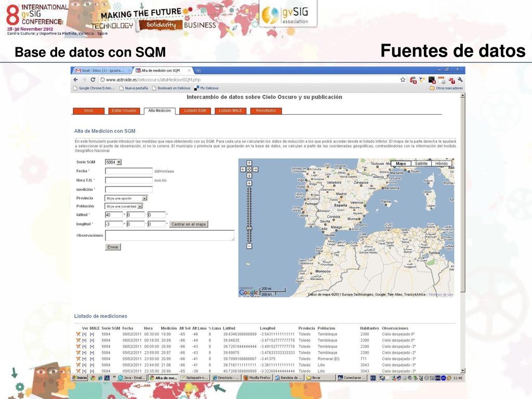Zoom in the map with the plus button
Viewport: 532px width, 399px height.
[x=249, y=183]
